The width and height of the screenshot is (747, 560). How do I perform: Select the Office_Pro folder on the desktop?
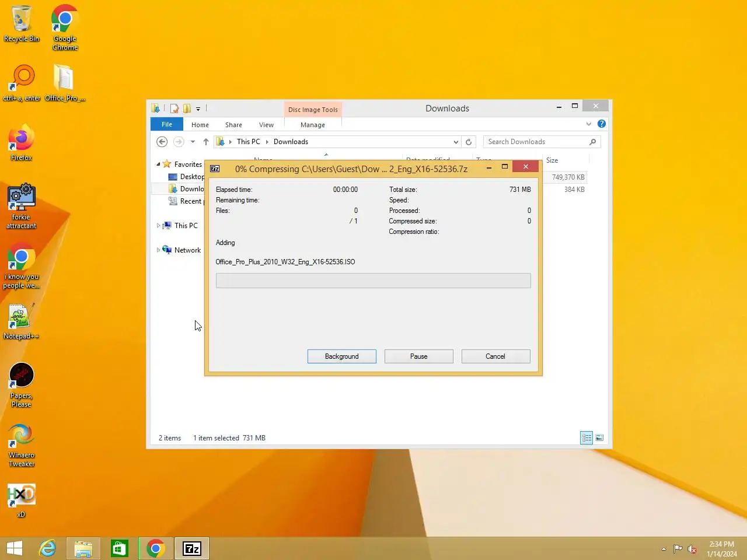(x=65, y=83)
